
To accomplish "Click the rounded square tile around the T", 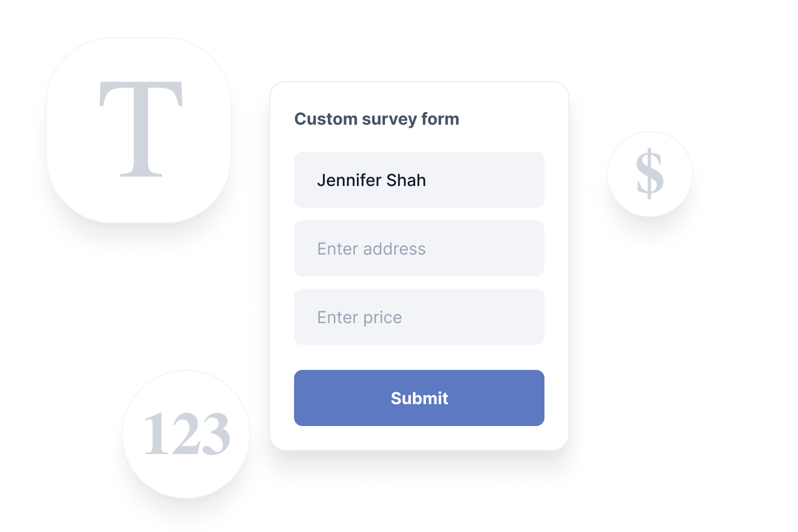I will pyautogui.click(x=139, y=130).
